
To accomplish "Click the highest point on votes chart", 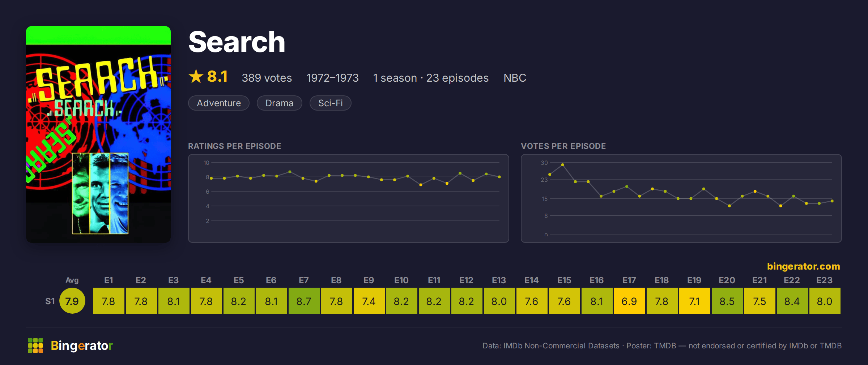I will tap(562, 165).
